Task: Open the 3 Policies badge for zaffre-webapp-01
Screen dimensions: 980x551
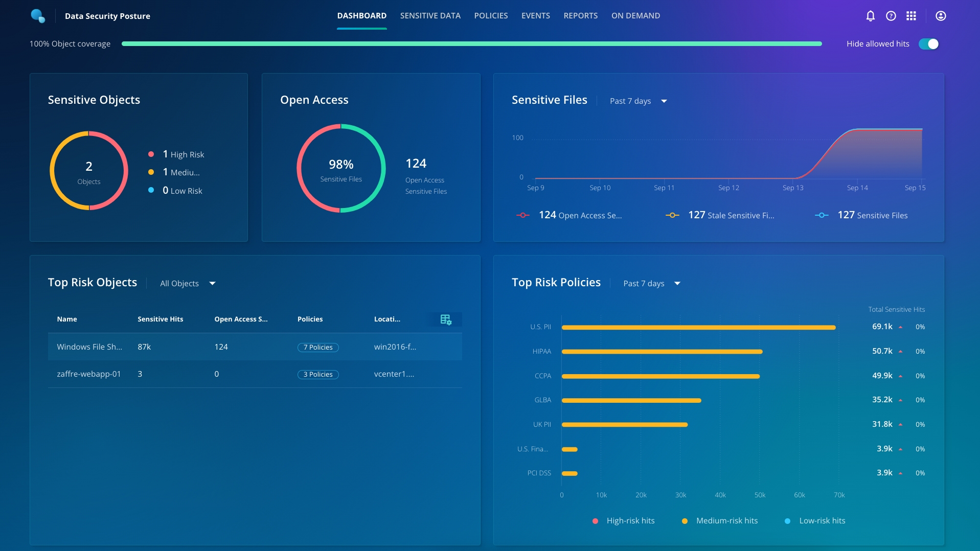Action: pos(318,375)
